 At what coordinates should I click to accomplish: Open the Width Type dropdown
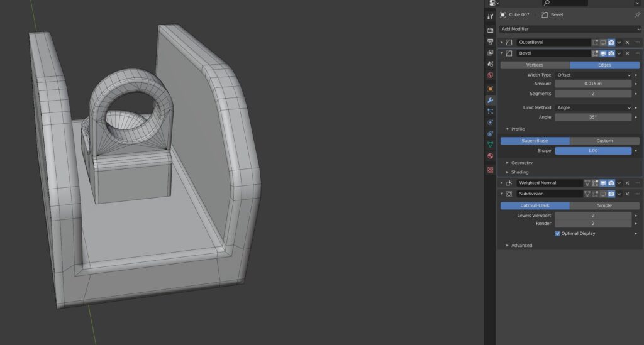[593, 75]
